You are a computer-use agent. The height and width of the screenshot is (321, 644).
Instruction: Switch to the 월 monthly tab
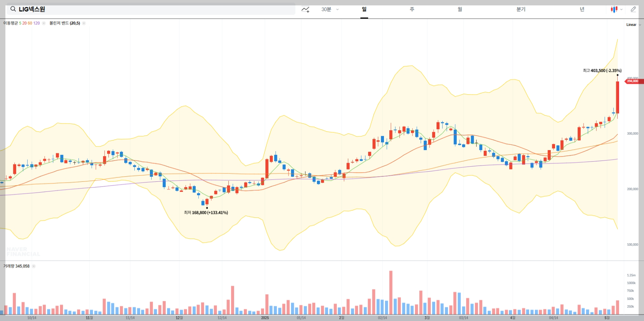coord(460,9)
